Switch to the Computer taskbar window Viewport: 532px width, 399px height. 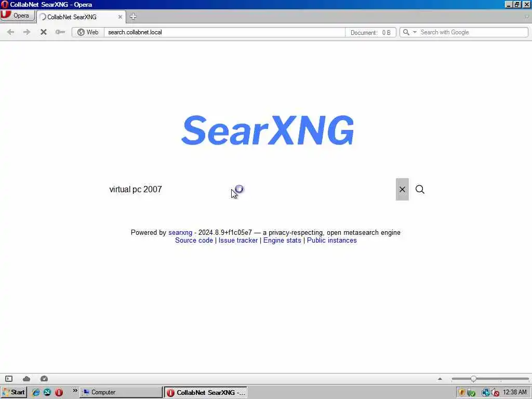[x=121, y=392]
